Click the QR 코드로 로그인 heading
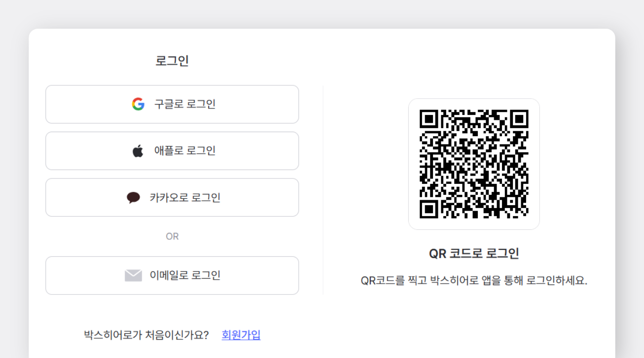The width and height of the screenshot is (644, 358). [x=474, y=253]
